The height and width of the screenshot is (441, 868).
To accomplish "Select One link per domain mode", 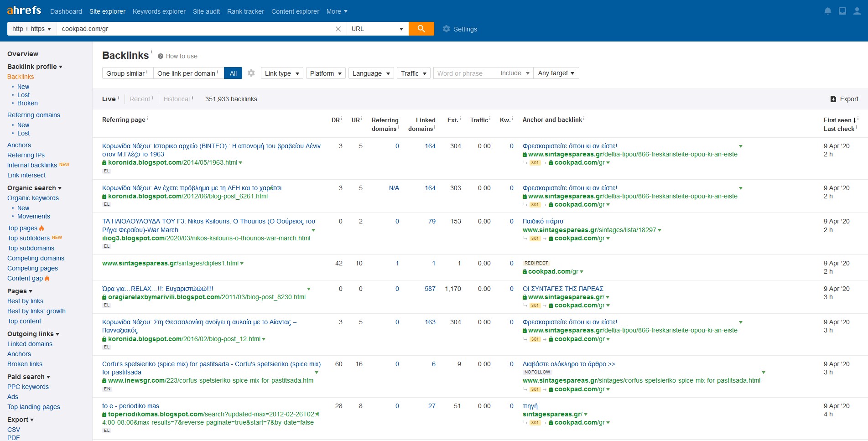I will (x=188, y=73).
